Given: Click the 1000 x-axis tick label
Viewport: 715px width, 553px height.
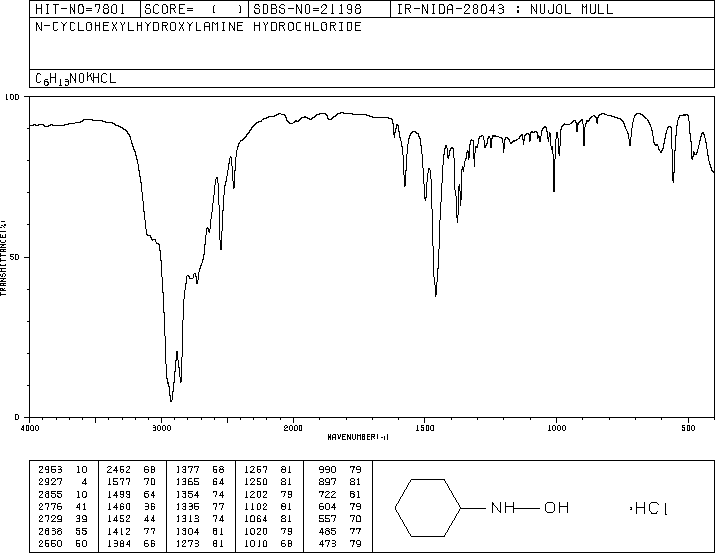Looking at the screenshot, I should [x=556, y=428].
